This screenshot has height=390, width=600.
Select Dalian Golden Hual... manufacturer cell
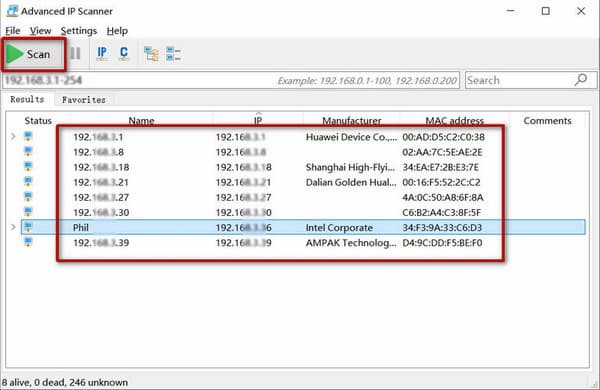pos(351,182)
